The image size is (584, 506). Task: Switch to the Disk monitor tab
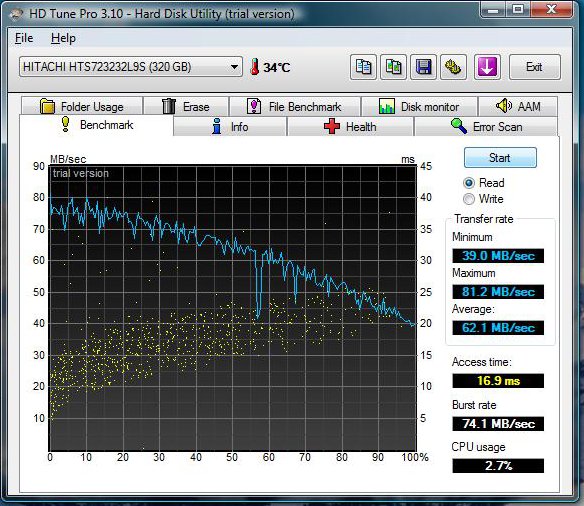point(419,106)
